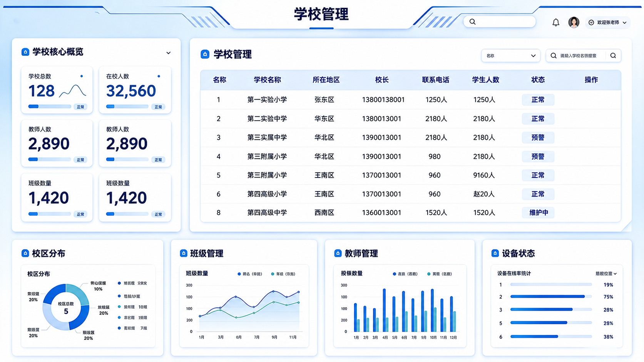
Task: Click the 正常 status of 第四高级小学
Action: point(538,194)
